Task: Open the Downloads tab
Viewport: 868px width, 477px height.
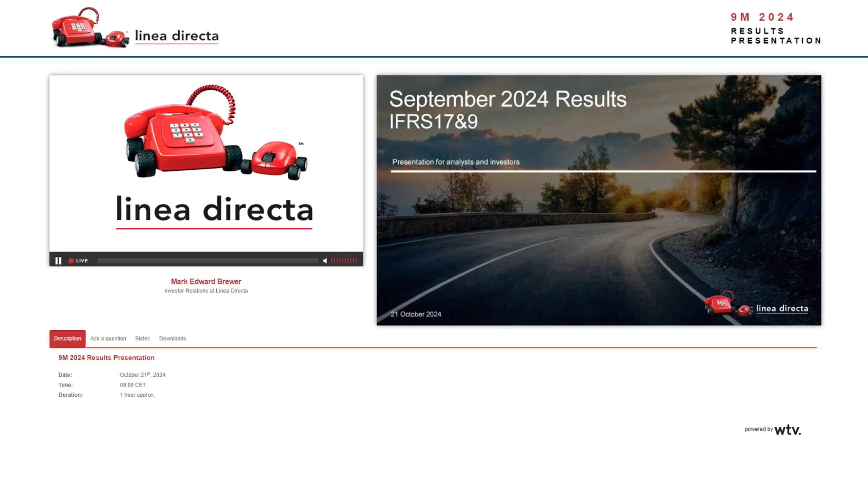Action: (173, 338)
